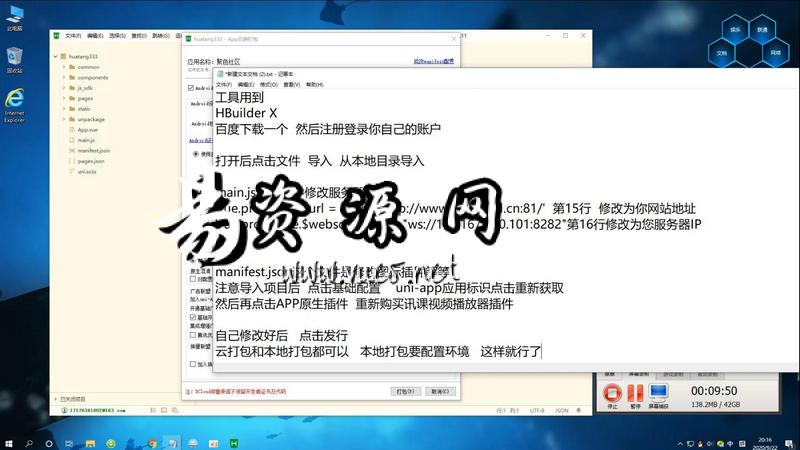
Task: Open Notepad Format menu
Action: pos(268,85)
